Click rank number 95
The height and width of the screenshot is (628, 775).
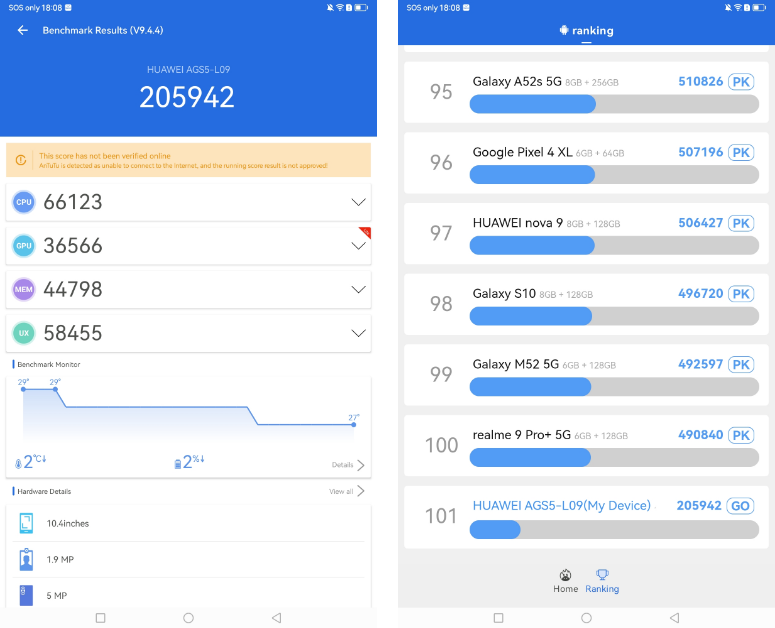click(x=441, y=92)
